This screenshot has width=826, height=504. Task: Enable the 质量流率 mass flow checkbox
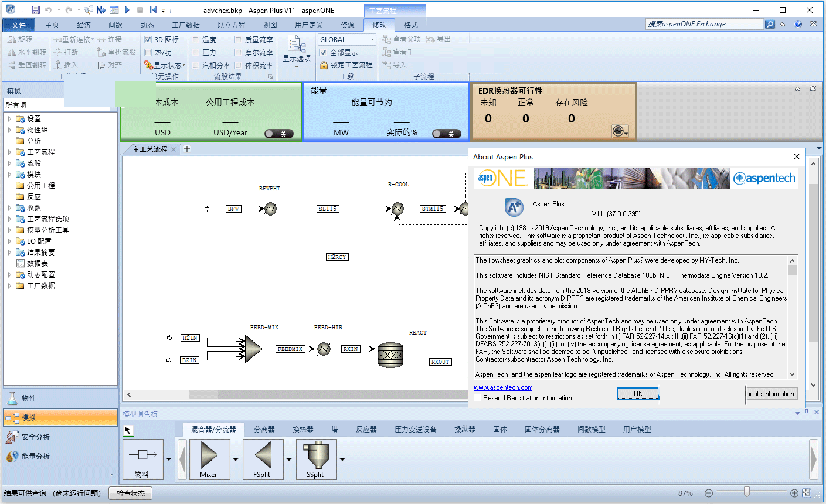coord(239,40)
